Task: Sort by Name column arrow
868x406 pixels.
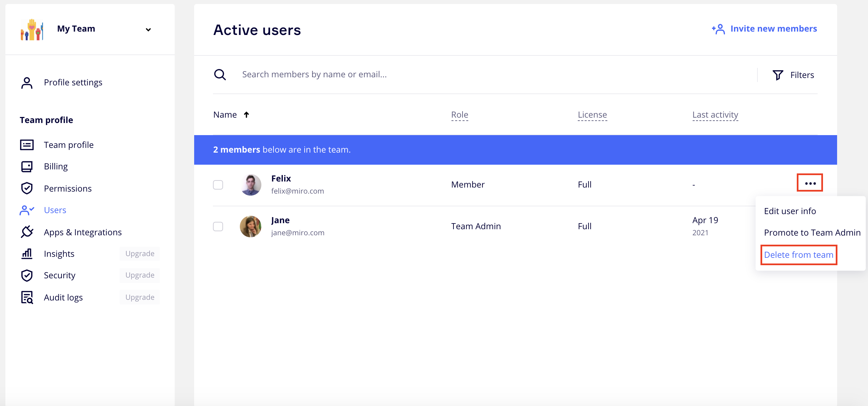Action: 246,115
